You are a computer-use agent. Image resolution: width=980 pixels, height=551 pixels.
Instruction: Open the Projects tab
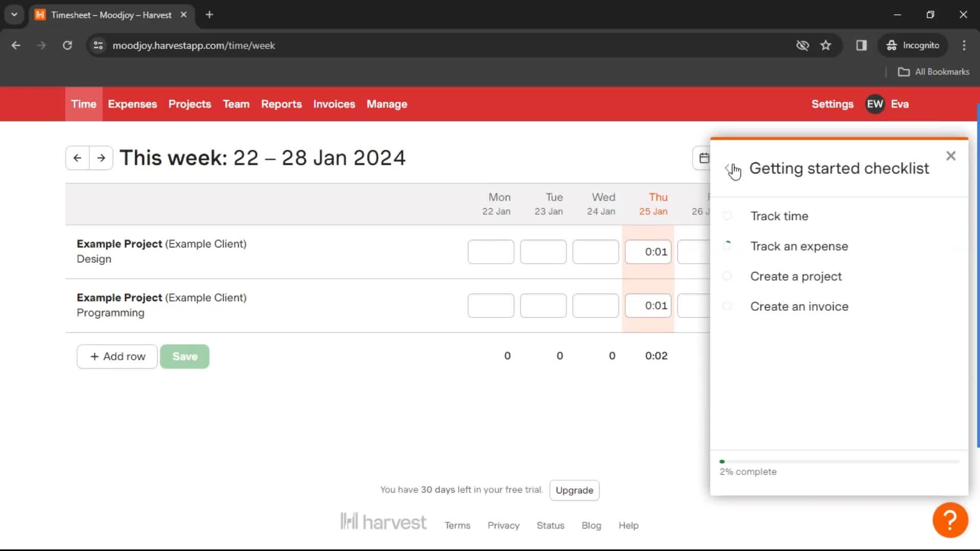click(x=190, y=104)
